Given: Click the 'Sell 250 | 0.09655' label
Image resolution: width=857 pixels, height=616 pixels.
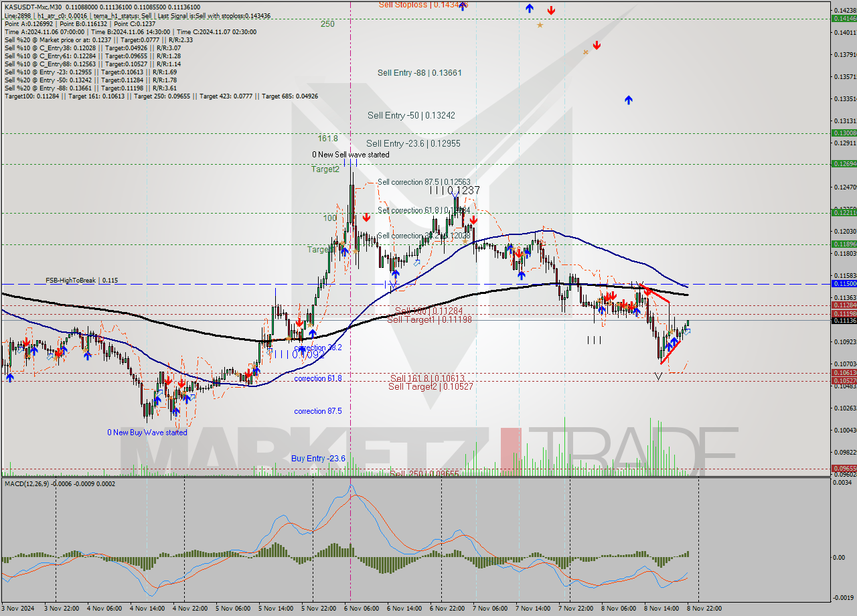Looking at the screenshot, I should pos(424,473).
